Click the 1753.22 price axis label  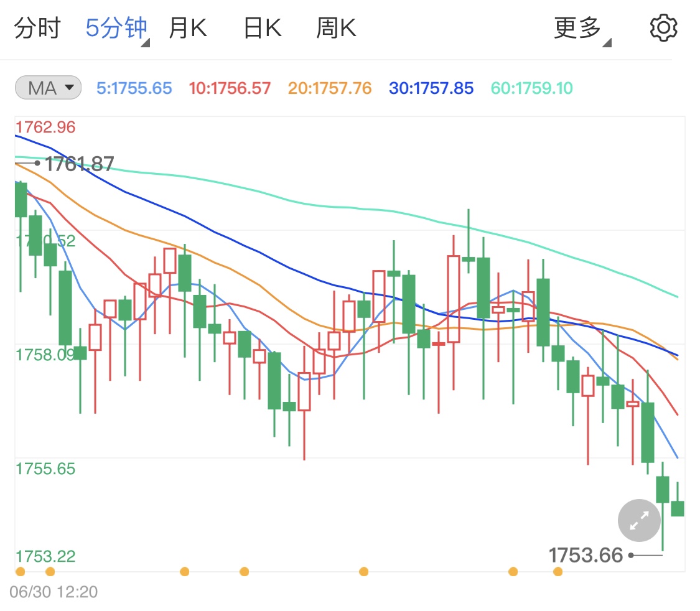[x=45, y=556]
